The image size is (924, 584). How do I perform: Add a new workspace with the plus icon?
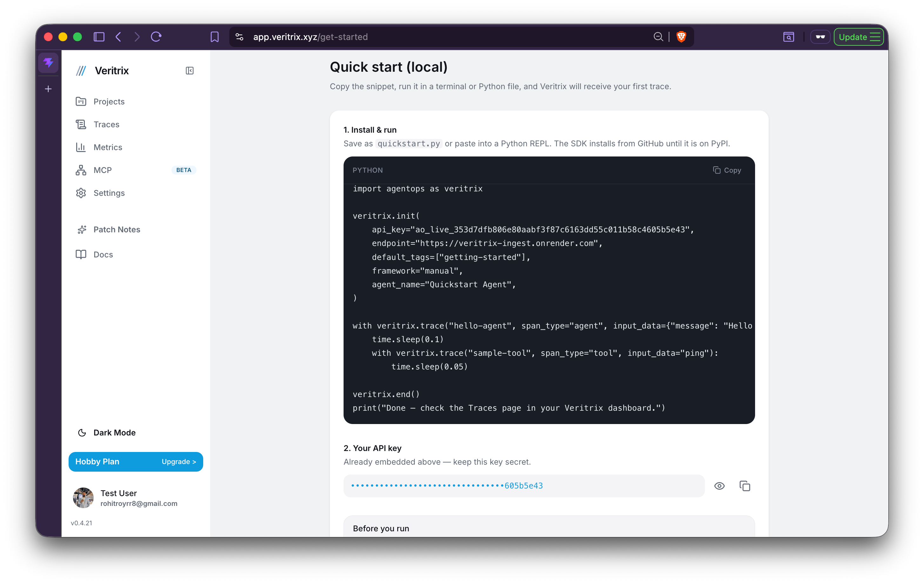[48, 89]
